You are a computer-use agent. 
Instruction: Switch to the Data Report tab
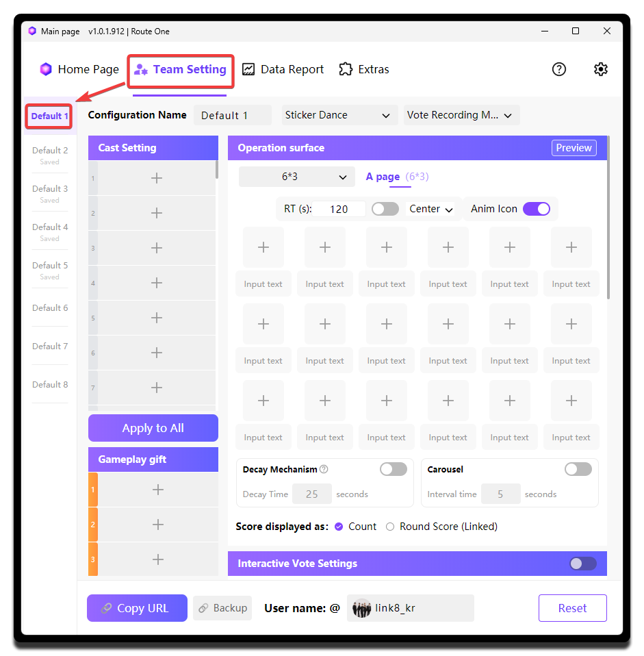[x=283, y=69]
